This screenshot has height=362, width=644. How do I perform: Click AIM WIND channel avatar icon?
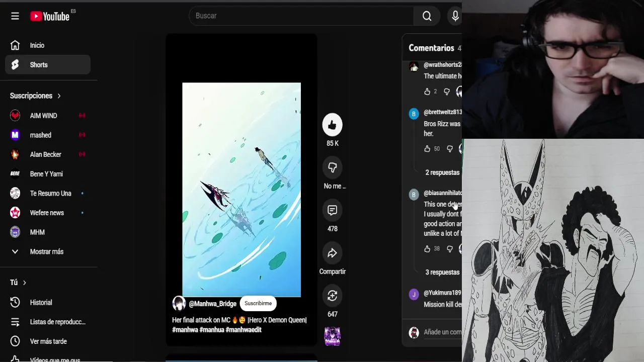(x=15, y=116)
